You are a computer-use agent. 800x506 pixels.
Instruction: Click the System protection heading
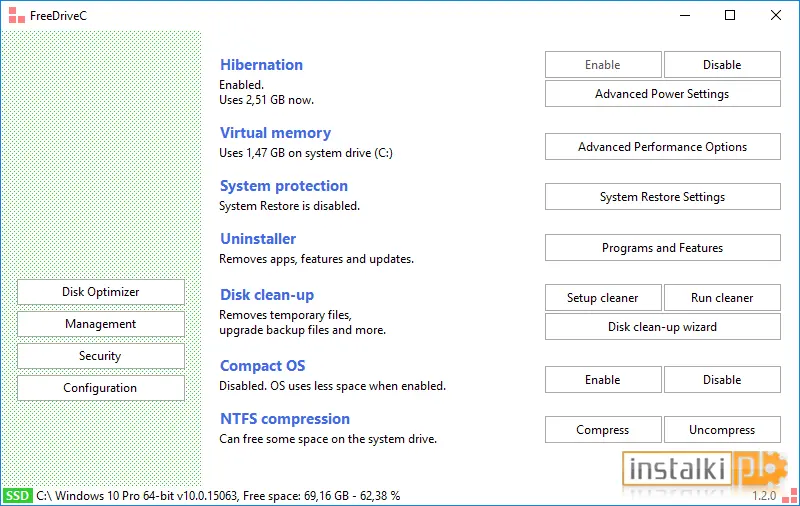click(x=284, y=186)
